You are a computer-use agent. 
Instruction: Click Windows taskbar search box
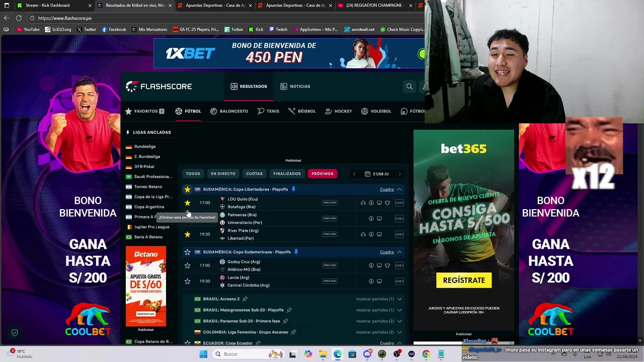click(x=248, y=354)
